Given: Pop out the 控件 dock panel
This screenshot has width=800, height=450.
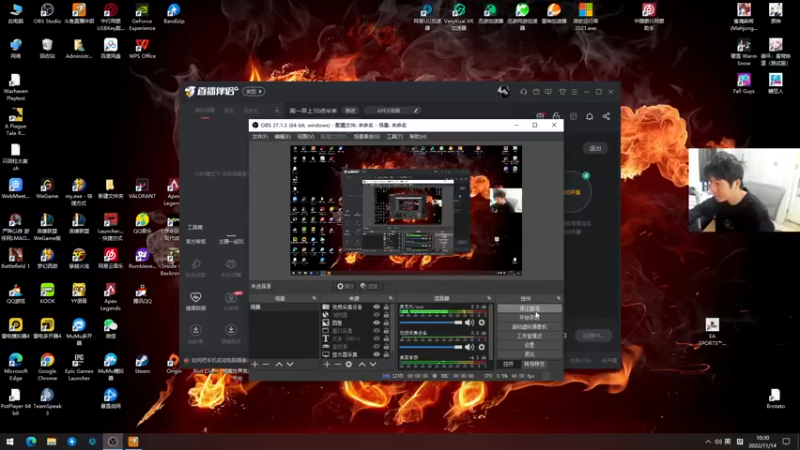Looking at the screenshot, I should click(x=559, y=298).
